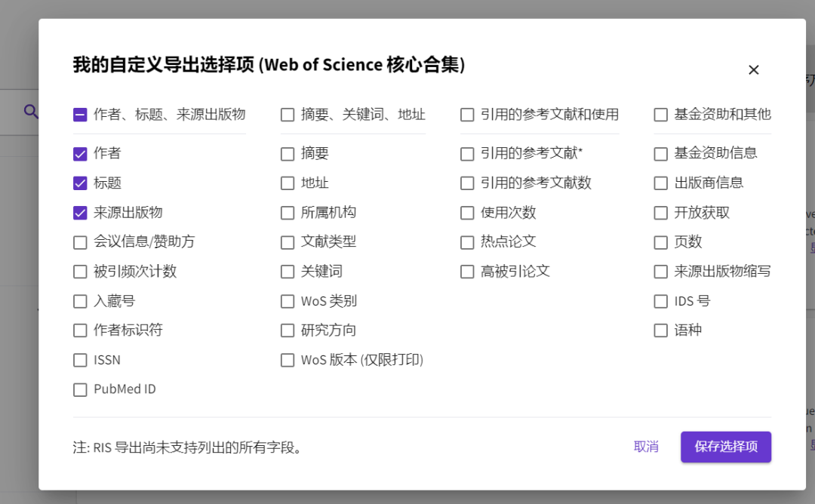
Task: Check the PubMed ID checkbox
Action: tap(80, 390)
